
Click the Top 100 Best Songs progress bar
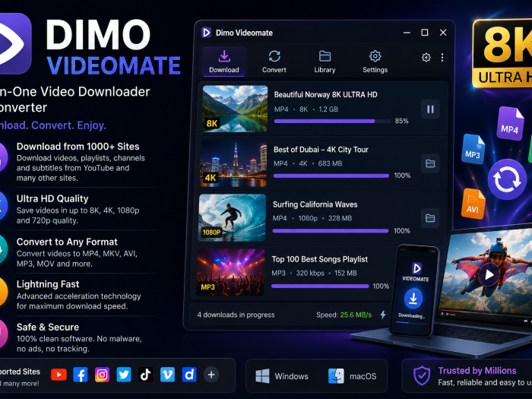320,286
